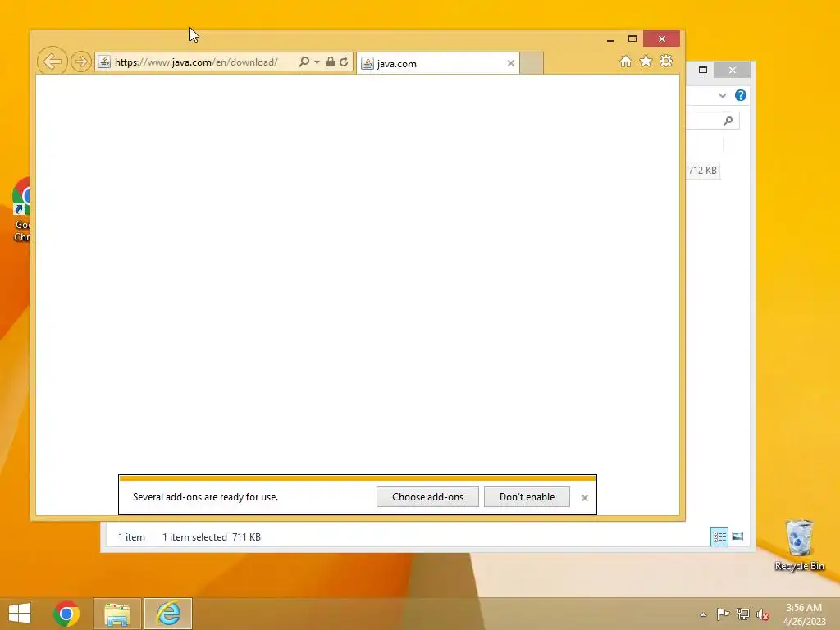
Task: Switch File Explorer to large icons view
Action: click(737, 536)
